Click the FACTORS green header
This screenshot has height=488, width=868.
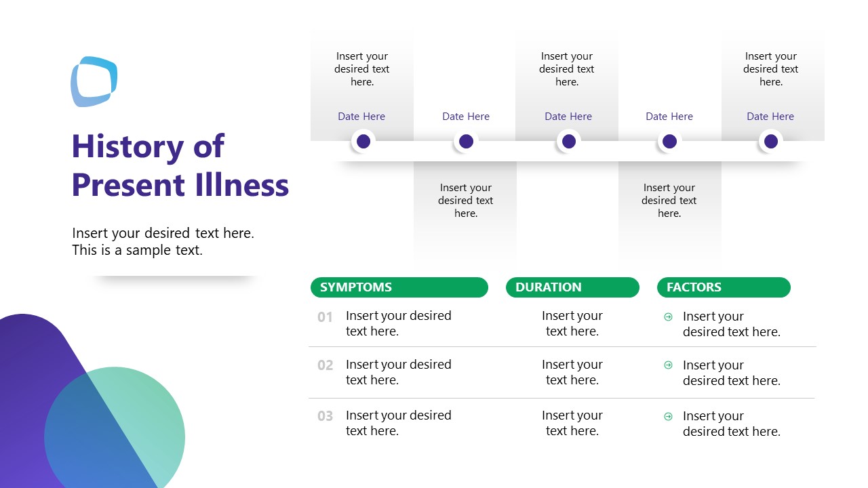click(724, 287)
